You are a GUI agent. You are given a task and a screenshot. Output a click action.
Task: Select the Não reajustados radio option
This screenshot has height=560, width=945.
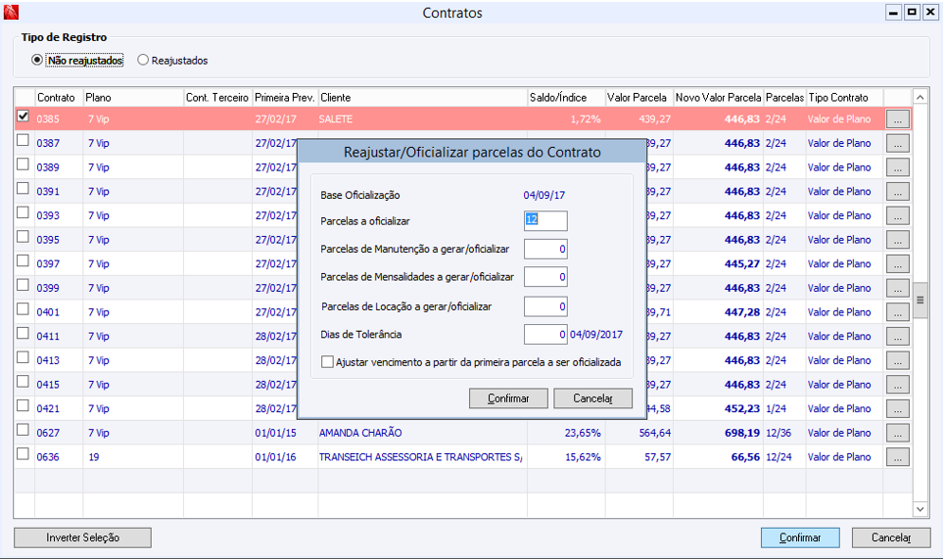(x=37, y=60)
